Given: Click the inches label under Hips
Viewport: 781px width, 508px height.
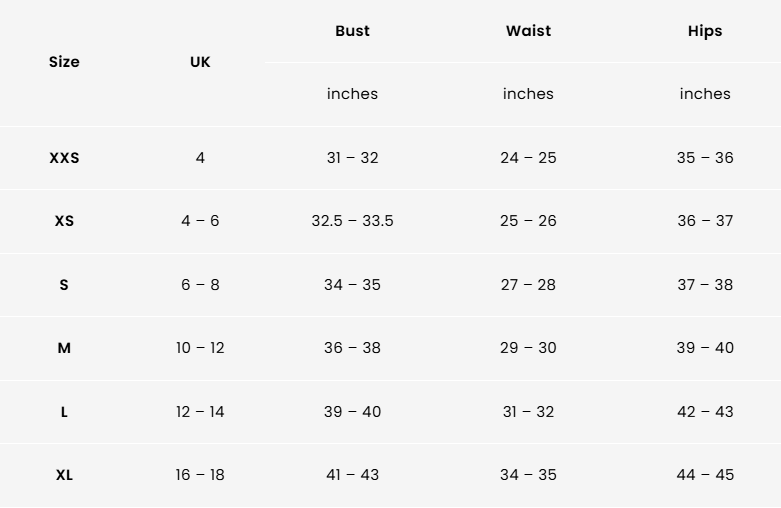Looking at the screenshot, I should [x=705, y=94].
